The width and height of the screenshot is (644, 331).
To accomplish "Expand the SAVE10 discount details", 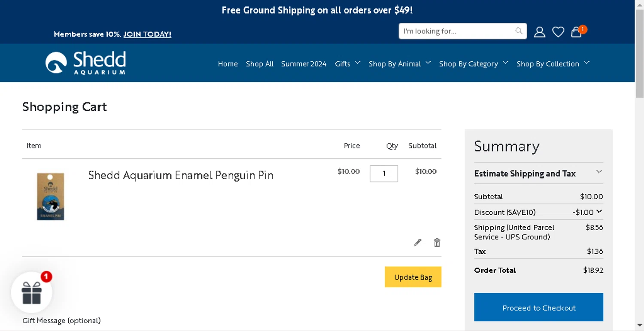I will point(599,212).
